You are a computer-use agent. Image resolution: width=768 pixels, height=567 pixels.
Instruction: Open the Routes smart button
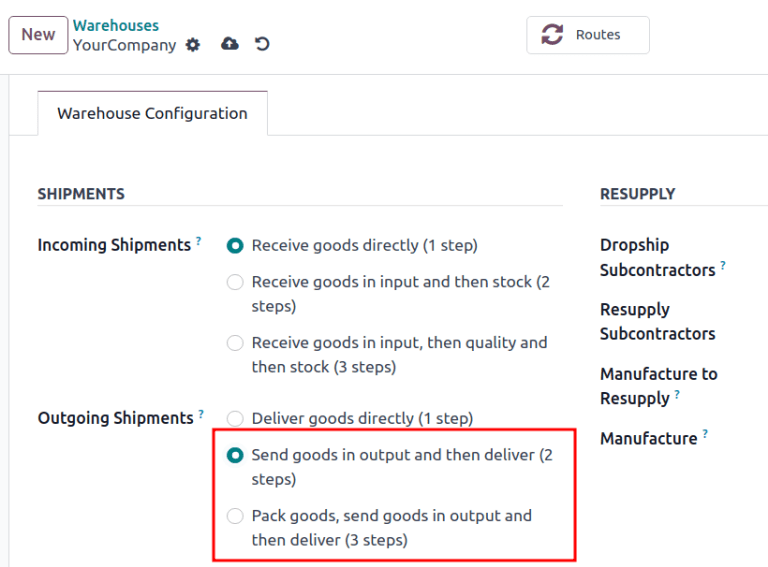[x=588, y=35]
